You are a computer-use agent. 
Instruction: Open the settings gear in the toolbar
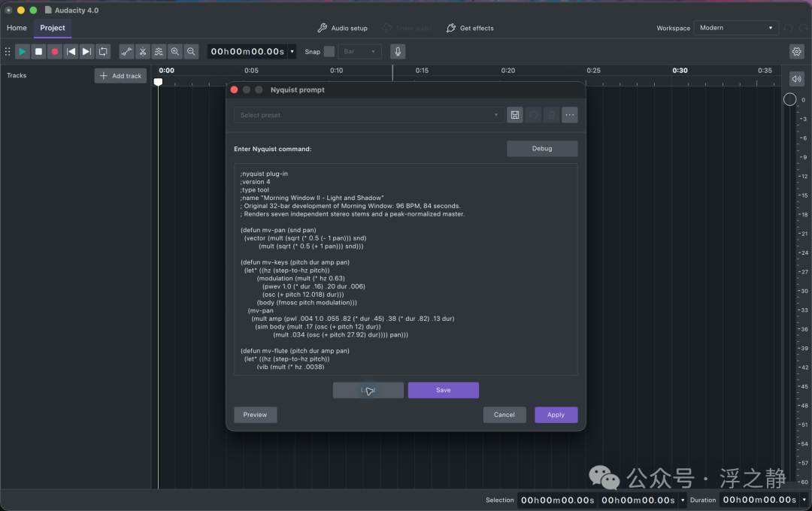pos(796,52)
